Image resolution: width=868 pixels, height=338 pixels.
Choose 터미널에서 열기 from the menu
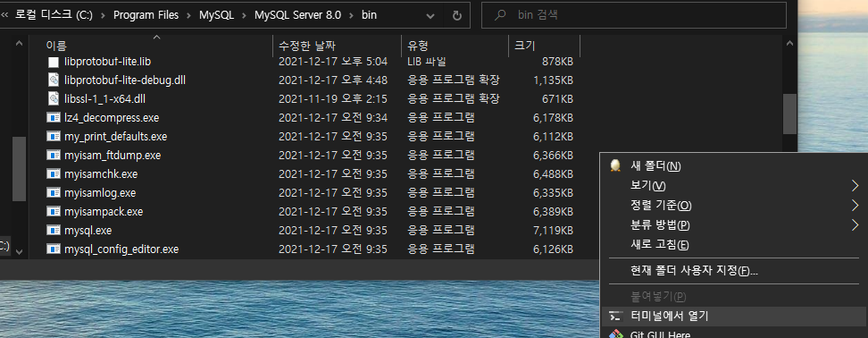(x=734, y=317)
